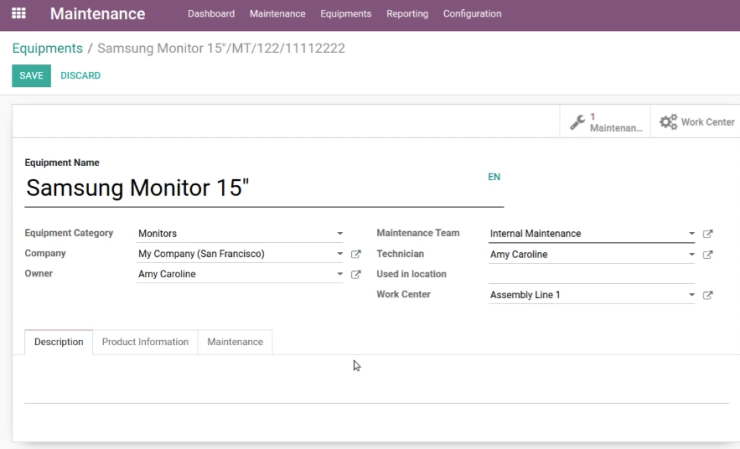Screen dimensions: 740x449
Task: Click the Used in location field
Action: [x=592, y=274]
